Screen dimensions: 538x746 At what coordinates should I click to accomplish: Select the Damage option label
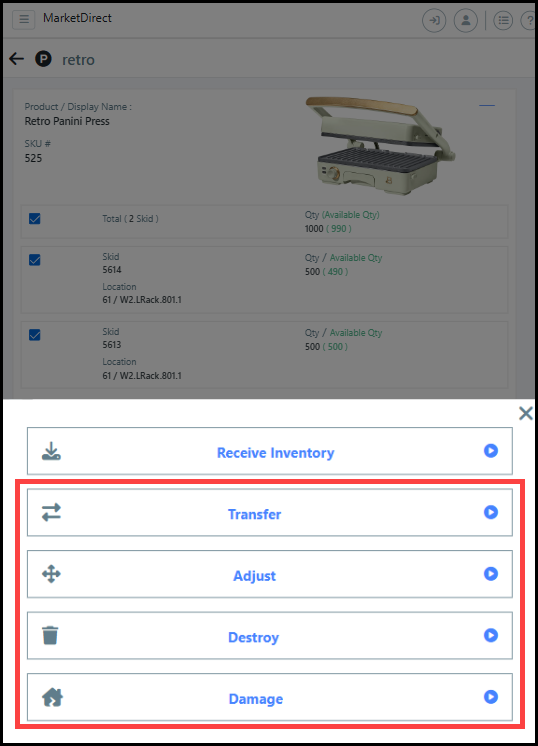[x=256, y=699]
